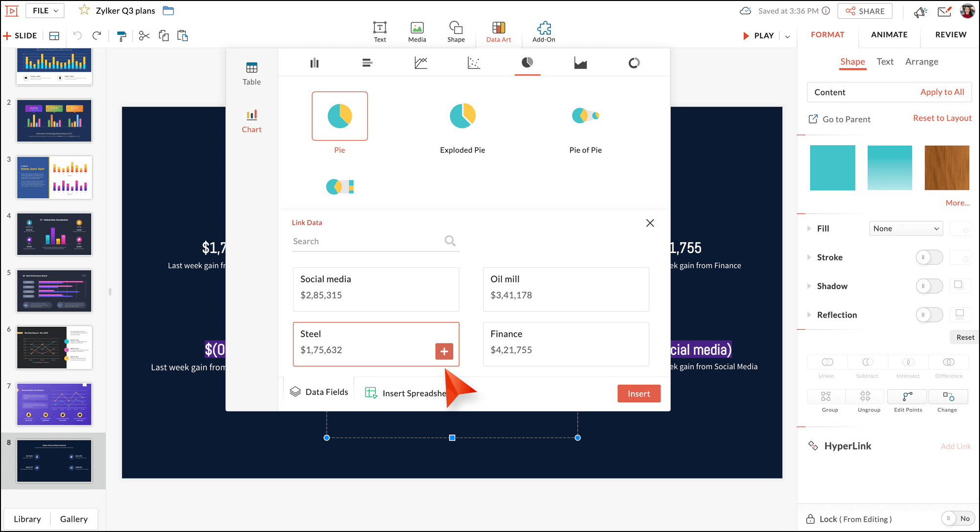
Task: Click Apply to All link
Action: (x=942, y=92)
